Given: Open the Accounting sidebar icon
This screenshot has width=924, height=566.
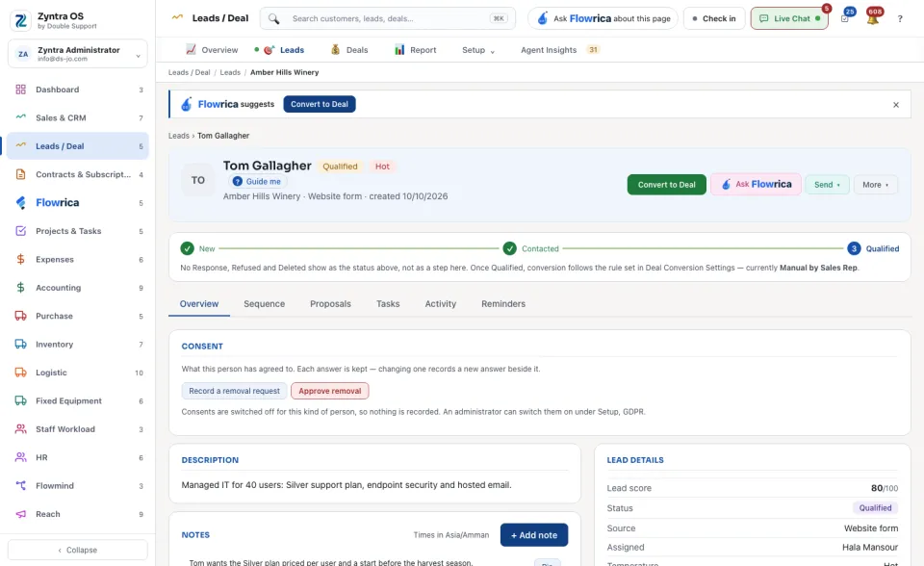Looking at the screenshot, I should click(x=20, y=288).
